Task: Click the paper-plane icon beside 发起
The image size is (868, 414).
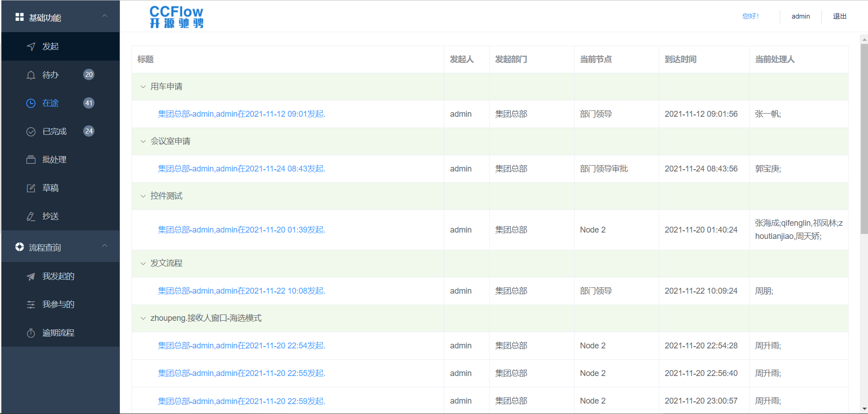Action: (x=31, y=47)
